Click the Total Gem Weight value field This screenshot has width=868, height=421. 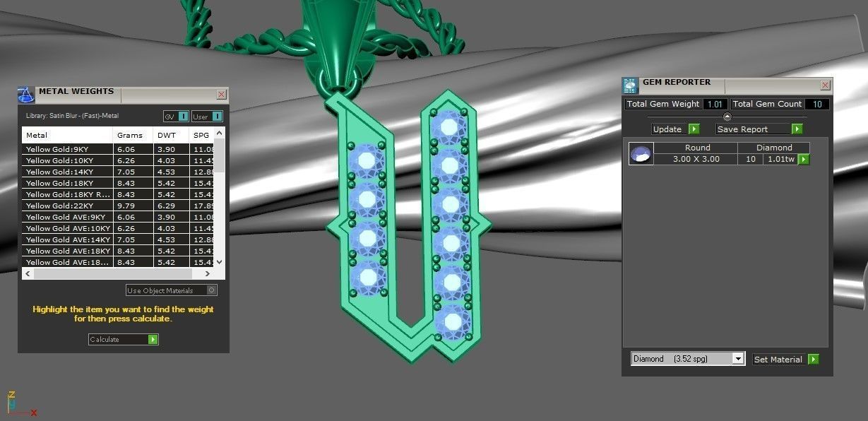pos(715,104)
